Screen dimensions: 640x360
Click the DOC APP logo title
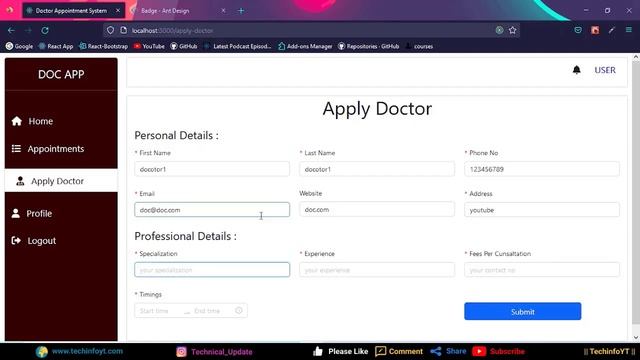[61, 74]
